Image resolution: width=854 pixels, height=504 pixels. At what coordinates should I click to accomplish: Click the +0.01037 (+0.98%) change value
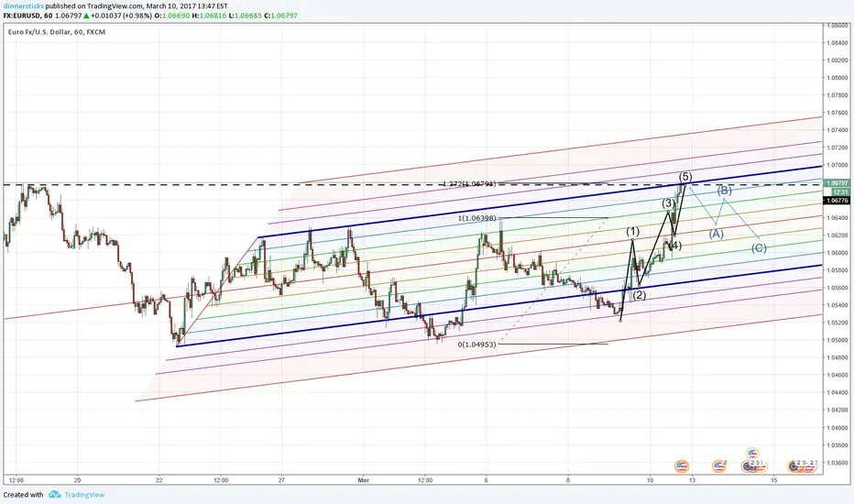[x=121, y=16]
